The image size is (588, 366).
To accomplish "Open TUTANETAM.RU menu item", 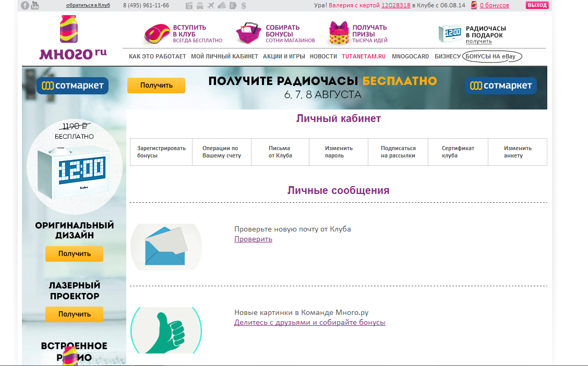I will (363, 56).
